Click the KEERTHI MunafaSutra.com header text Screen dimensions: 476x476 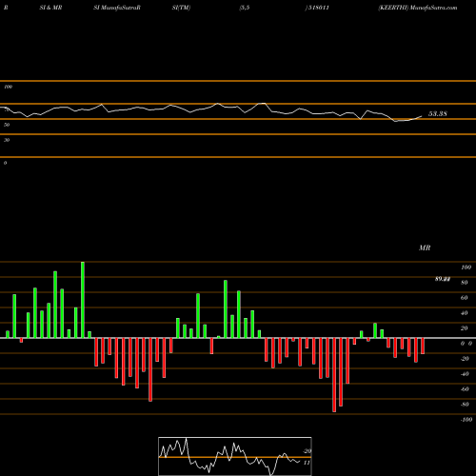(x=418, y=8)
